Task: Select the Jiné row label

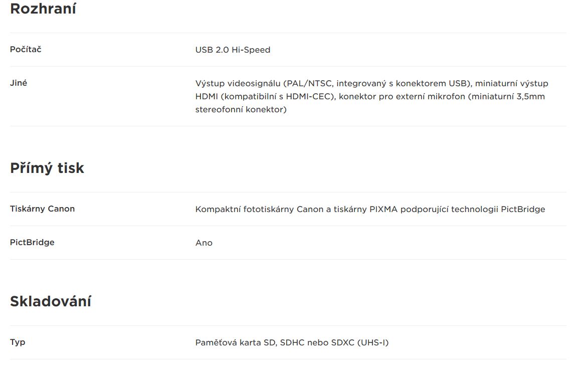Action: point(19,83)
